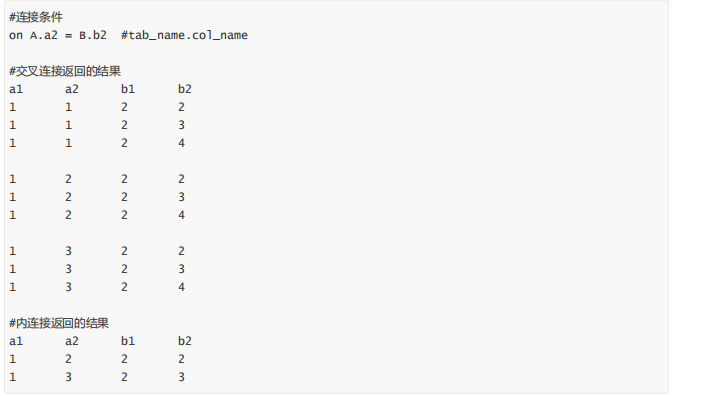Click a2 value 2 in fourth cross join row
This screenshot has height=396, width=714.
pos(68,179)
